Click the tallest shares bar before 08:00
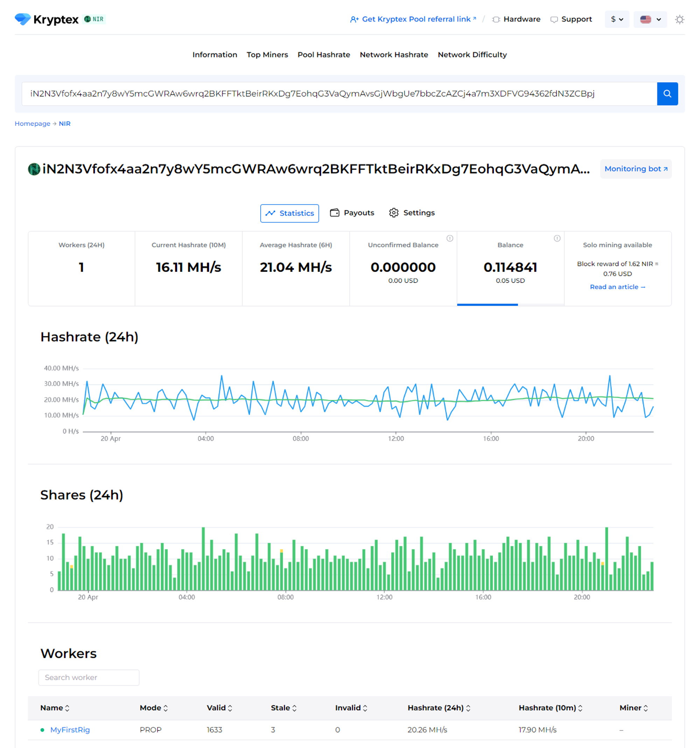Image resolution: width=700 pixels, height=748 pixels. pyautogui.click(x=203, y=559)
